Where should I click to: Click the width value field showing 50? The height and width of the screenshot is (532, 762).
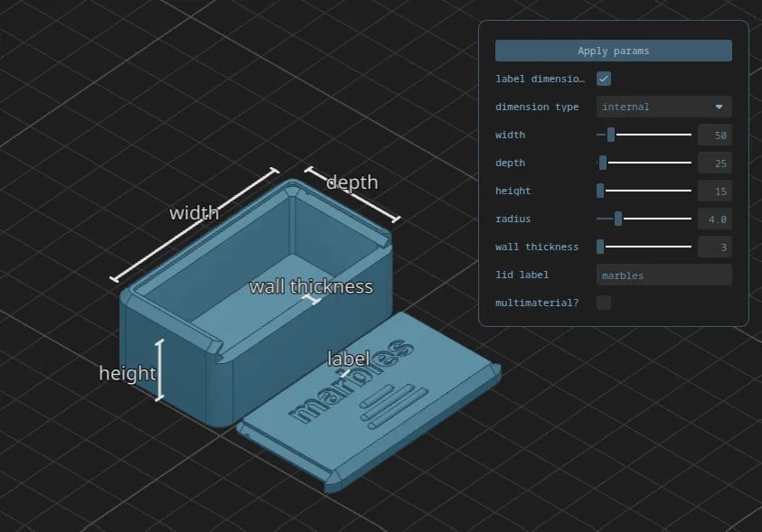point(715,135)
